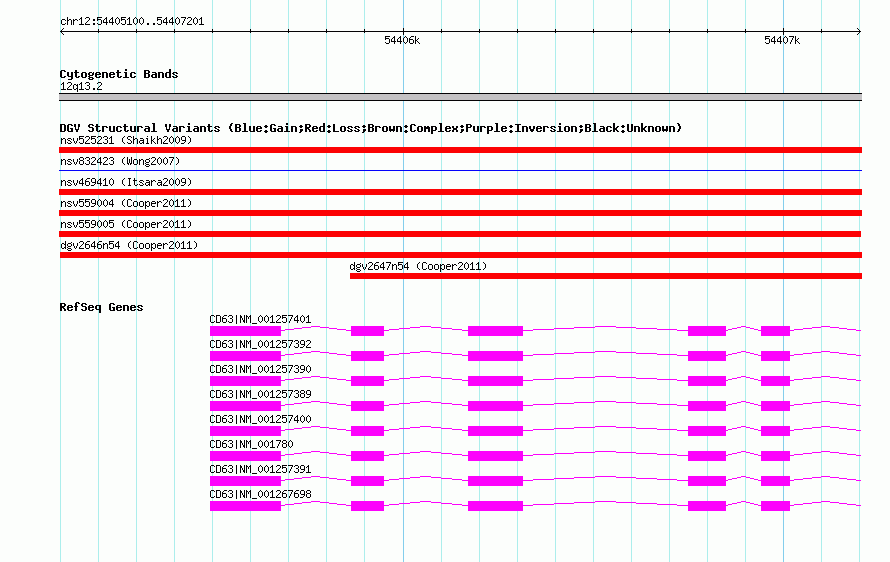Open variant label nsv559004 (Cooper2011)
The image size is (890, 562).
(x=126, y=203)
